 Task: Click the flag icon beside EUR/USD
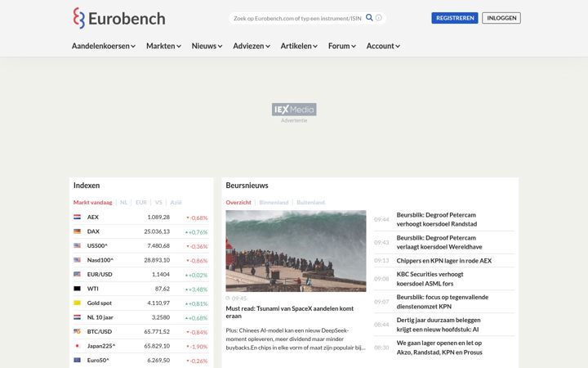[78, 274]
